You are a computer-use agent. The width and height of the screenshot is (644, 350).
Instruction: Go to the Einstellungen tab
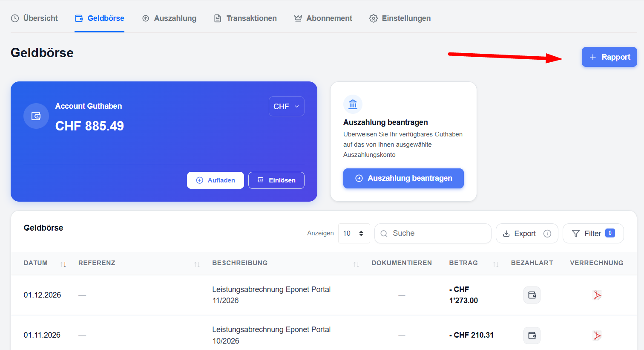click(x=400, y=18)
